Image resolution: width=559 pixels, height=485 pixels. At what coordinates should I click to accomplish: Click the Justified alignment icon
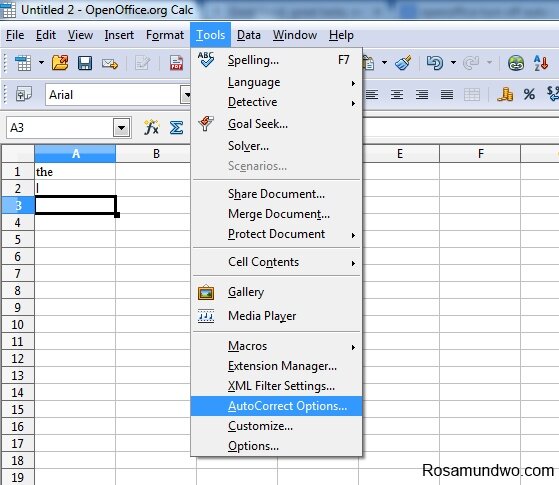coord(447,95)
